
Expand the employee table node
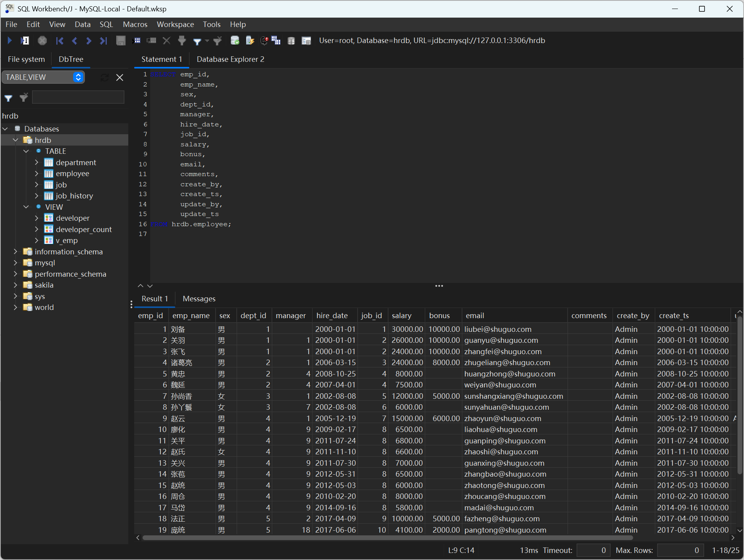pos(37,173)
